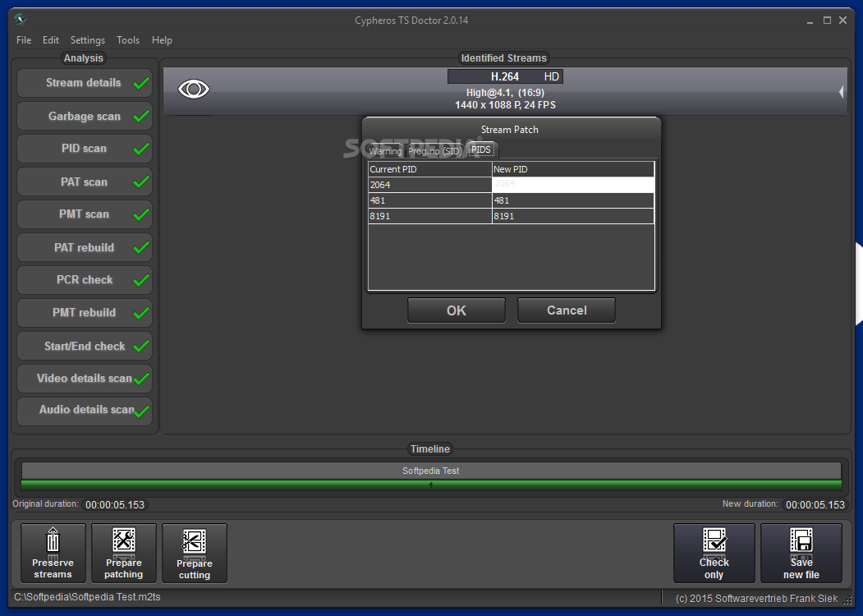Click green checkmark next to PMT scan
This screenshot has height=616, width=863.
[x=141, y=214]
